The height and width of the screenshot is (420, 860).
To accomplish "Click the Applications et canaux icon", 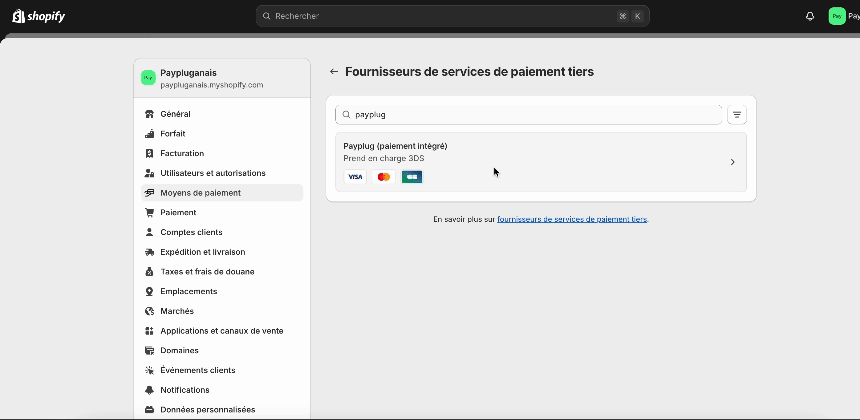I will [149, 331].
